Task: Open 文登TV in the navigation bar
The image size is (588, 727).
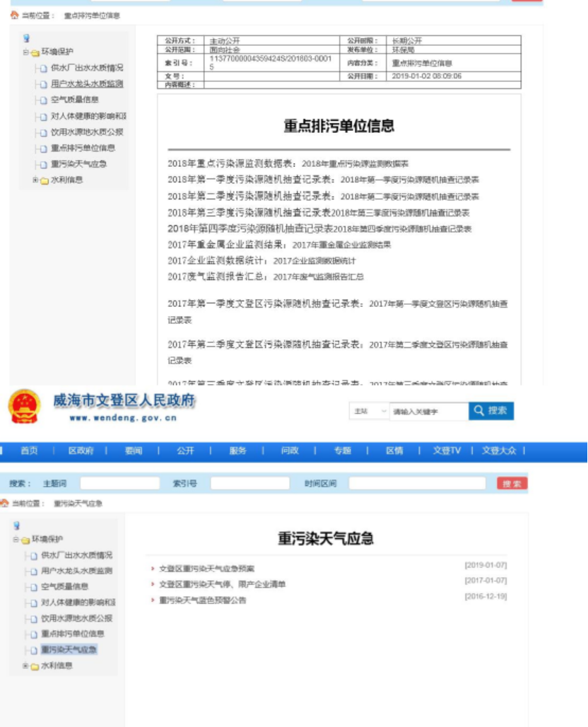Action: 447,451
